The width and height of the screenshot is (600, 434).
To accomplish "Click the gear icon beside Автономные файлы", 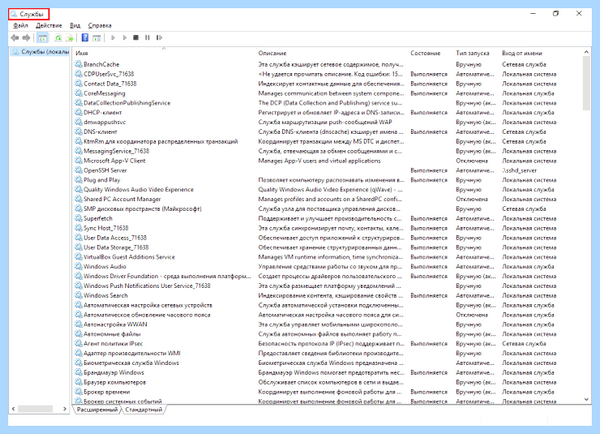I will pyautogui.click(x=78, y=334).
